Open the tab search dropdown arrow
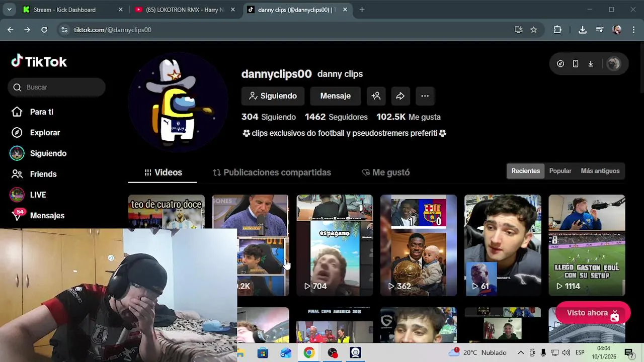The image size is (644, 362). point(11,10)
